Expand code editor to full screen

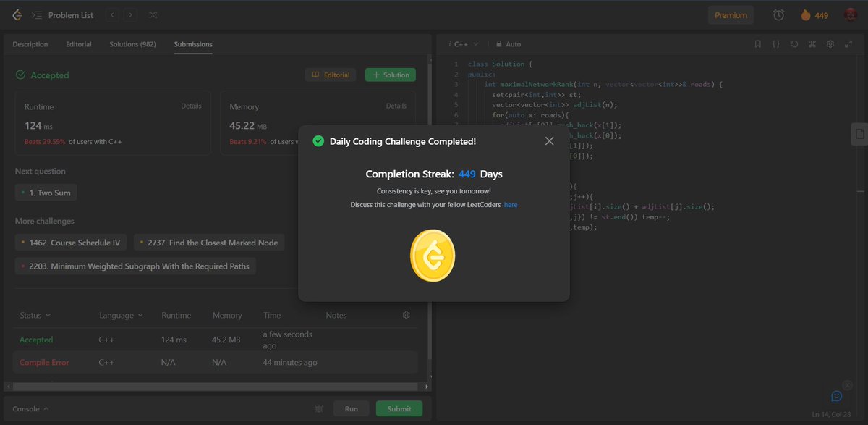click(x=848, y=43)
